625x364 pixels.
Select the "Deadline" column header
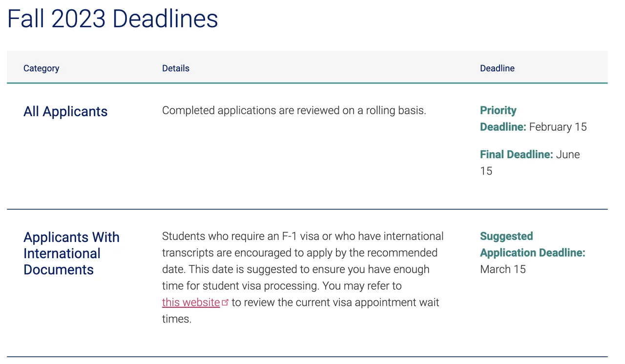[497, 68]
